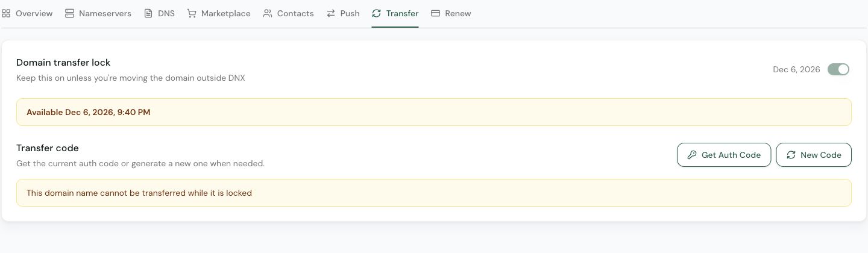The width and height of the screenshot is (868, 253).
Task: Click the 'Get the current auth code' description
Action: (140, 163)
